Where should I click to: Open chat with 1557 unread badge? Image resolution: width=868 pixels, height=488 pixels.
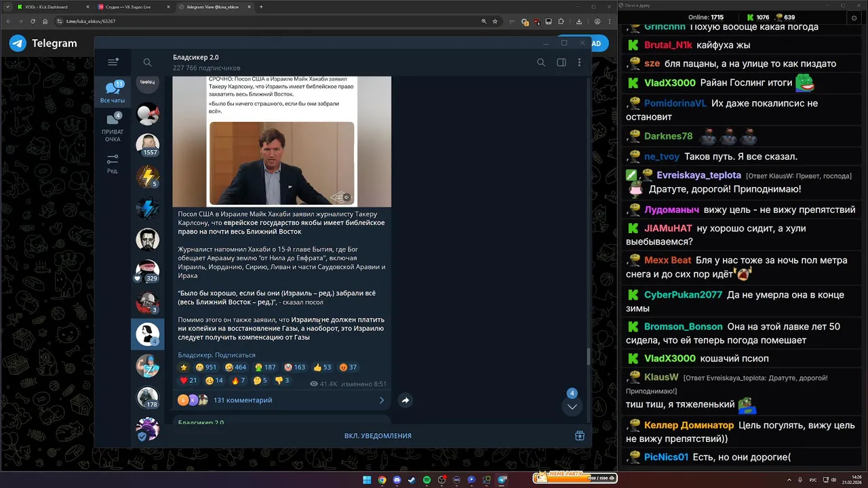pyautogui.click(x=148, y=144)
